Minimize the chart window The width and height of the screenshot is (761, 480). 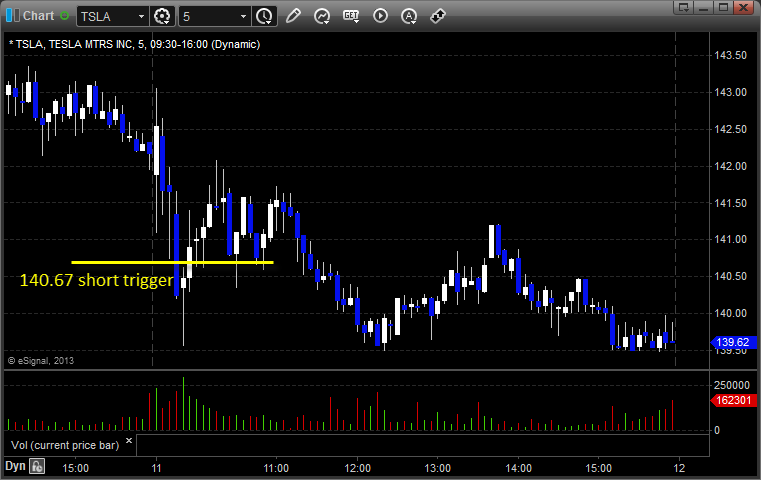(704, 7)
